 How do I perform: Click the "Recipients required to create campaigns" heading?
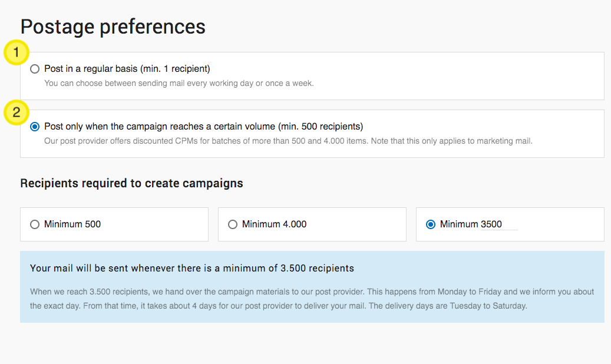[131, 183]
